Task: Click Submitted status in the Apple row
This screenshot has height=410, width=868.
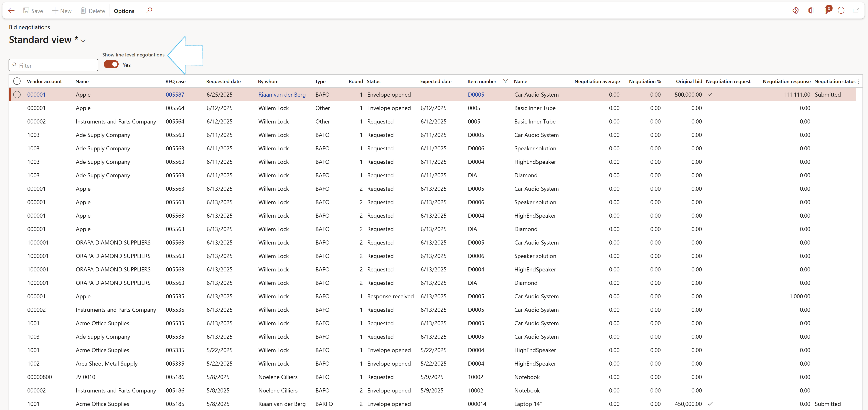Action: [828, 95]
